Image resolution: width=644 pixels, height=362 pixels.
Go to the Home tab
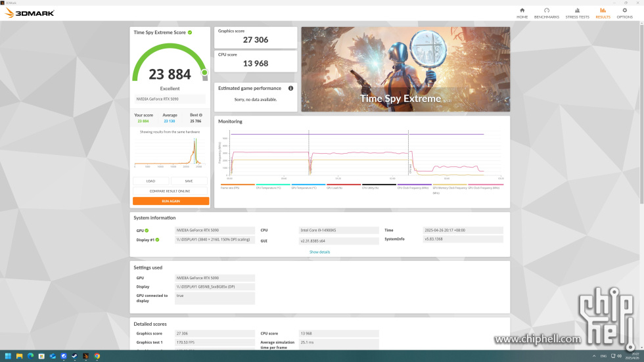pyautogui.click(x=522, y=13)
